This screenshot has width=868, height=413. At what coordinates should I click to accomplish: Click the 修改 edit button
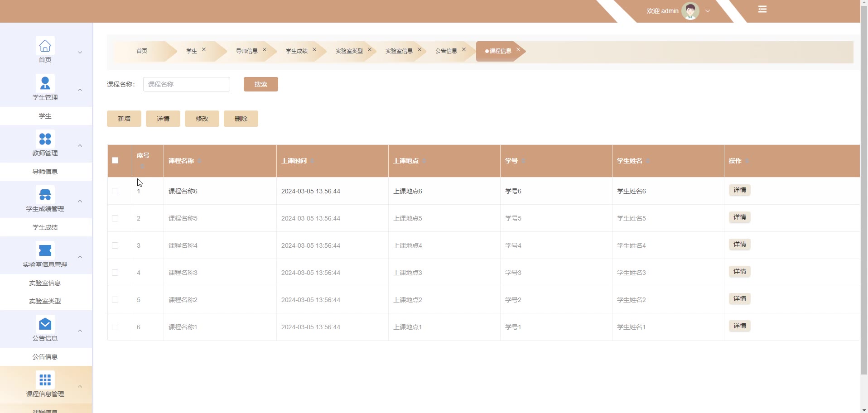(202, 119)
